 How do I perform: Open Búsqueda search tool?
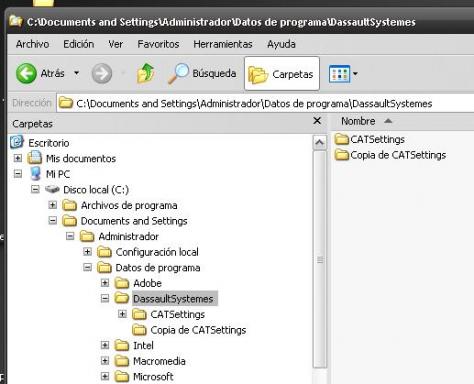pyautogui.click(x=202, y=73)
